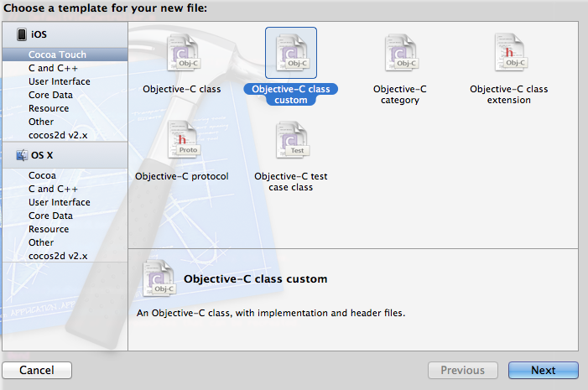
Task: Click the Next button
Action: [x=544, y=371]
